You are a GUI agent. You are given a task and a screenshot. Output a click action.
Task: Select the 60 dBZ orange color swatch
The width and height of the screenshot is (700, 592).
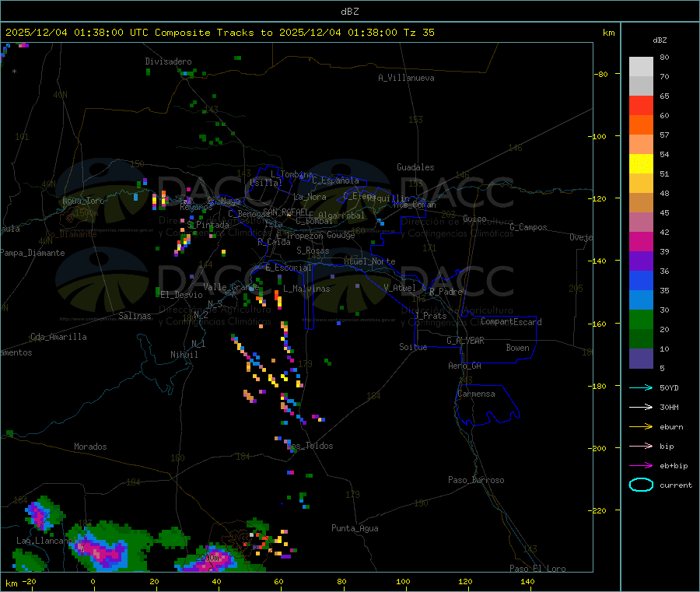[x=641, y=125]
